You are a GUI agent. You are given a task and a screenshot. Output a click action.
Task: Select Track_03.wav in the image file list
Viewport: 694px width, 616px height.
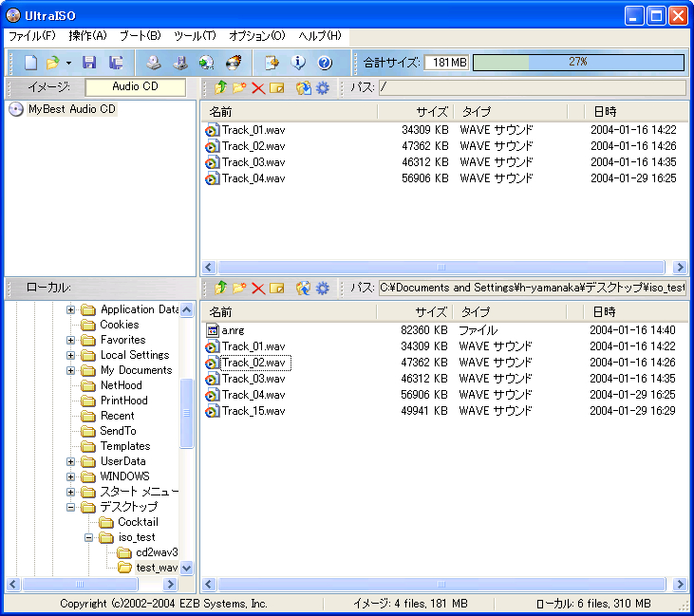pyautogui.click(x=253, y=162)
